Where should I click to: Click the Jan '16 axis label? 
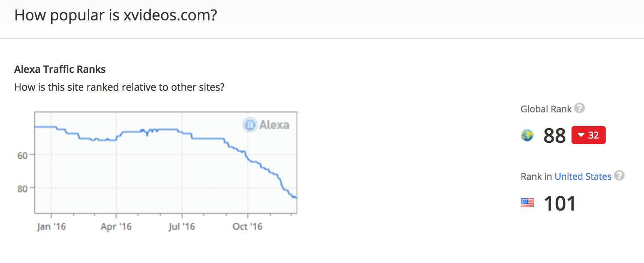pyautogui.click(x=51, y=227)
